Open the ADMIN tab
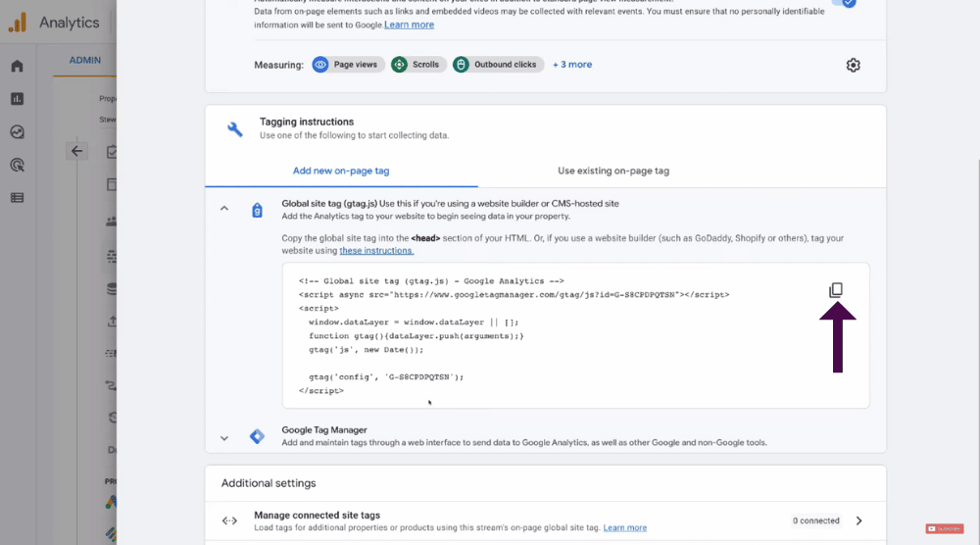Image resolution: width=980 pixels, height=545 pixels. pos(85,60)
